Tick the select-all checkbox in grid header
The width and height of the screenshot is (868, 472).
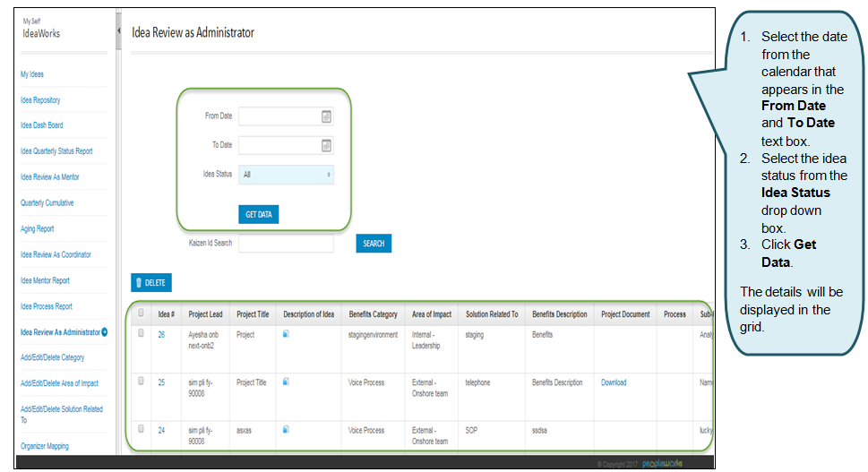[142, 313]
